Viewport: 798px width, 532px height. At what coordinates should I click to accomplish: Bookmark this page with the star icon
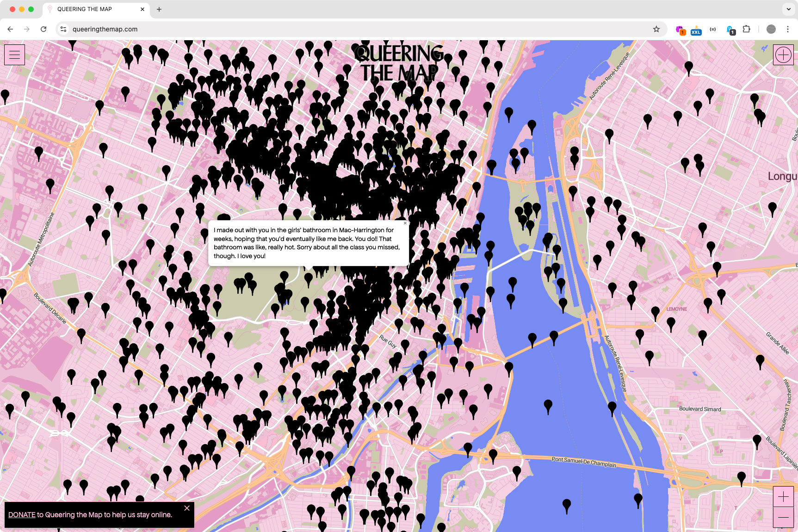click(x=656, y=29)
